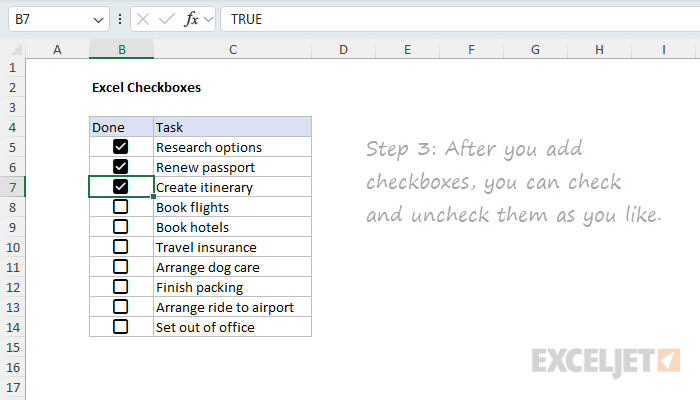Check the Book flights checkbox
The height and width of the screenshot is (400, 700).
click(121, 207)
